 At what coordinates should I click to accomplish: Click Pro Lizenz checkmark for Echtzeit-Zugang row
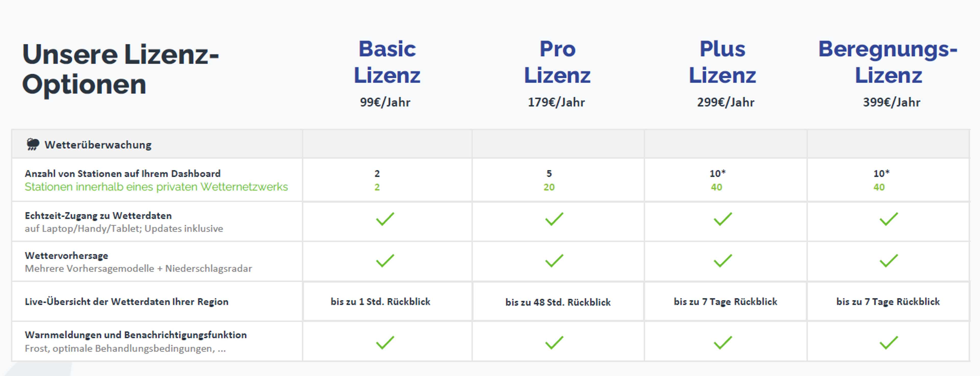554,219
